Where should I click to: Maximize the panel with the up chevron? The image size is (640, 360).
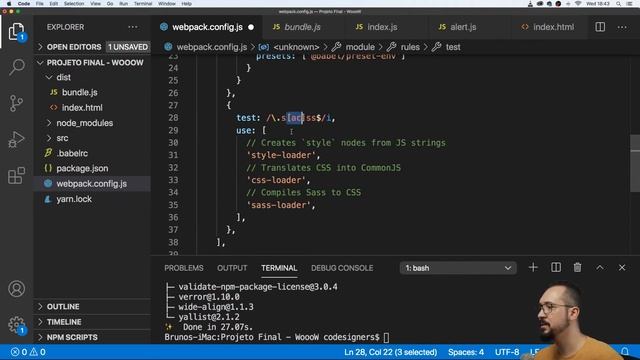600,268
